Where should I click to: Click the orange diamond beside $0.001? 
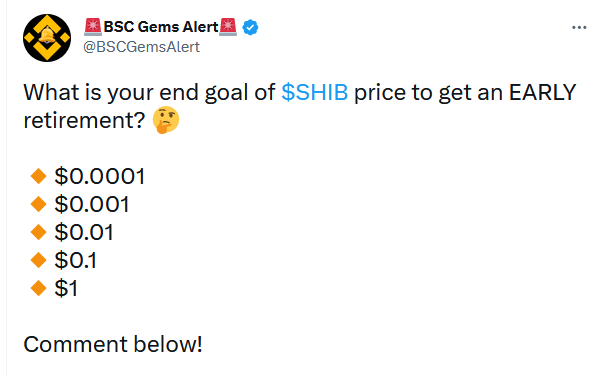(38, 204)
